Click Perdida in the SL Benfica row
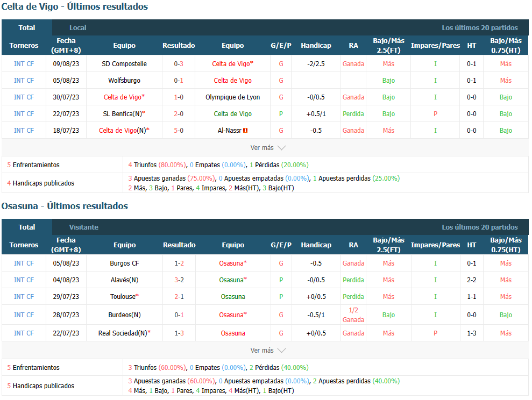The height and width of the screenshot is (400, 532). pyautogui.click(x=353, y=114)
